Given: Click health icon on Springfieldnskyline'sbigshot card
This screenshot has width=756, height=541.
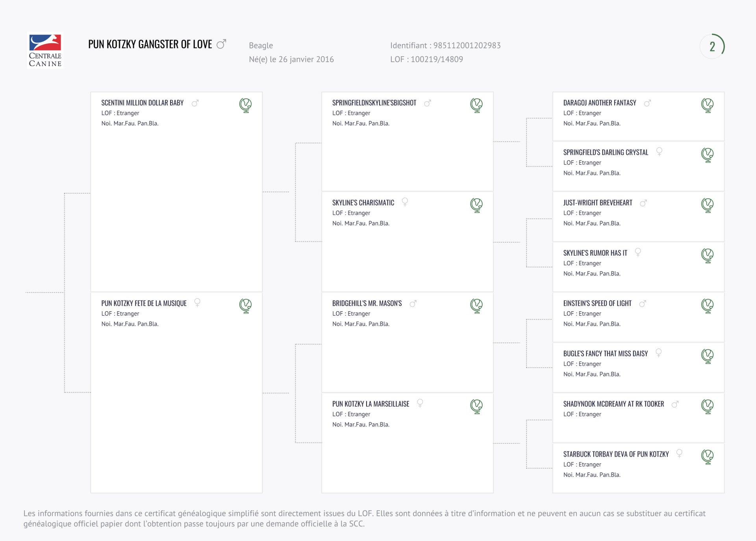Looking at the screenshot, I should [476, 105].
